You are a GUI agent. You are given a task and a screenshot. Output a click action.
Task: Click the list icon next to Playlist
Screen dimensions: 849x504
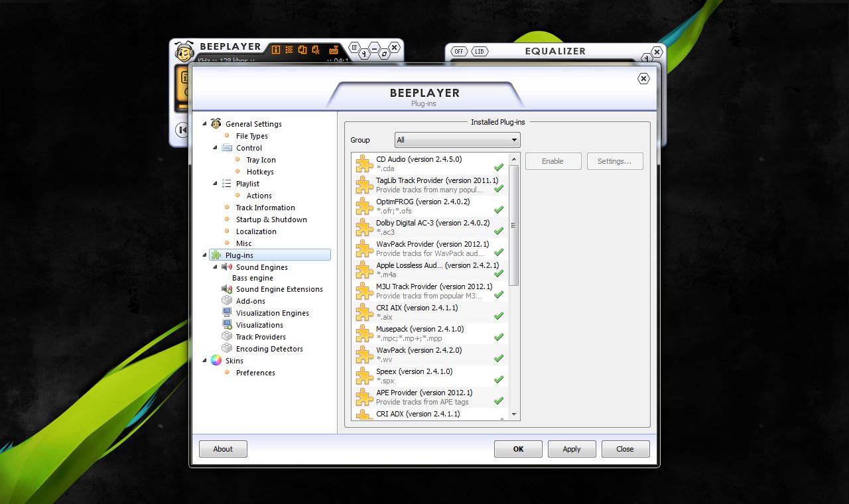[x=227, y=183]
